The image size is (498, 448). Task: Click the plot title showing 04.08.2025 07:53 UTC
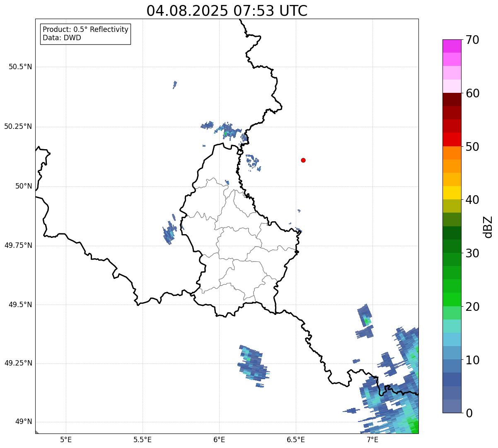[x=227, y=11]
